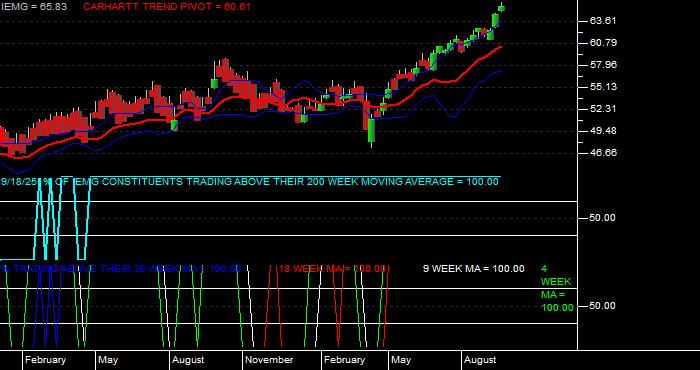
Task: Click the November marker on the time axis
Action: [x=269, y=360]
